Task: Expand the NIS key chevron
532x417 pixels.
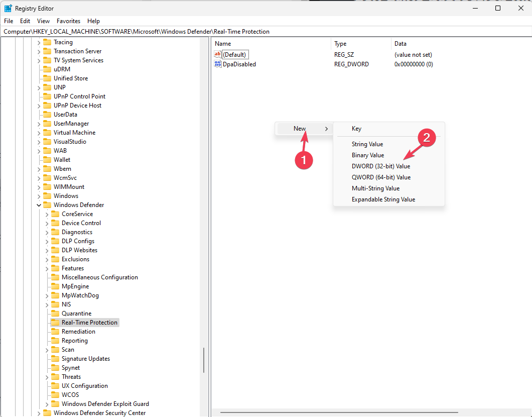Action: (x=47, y=304)
